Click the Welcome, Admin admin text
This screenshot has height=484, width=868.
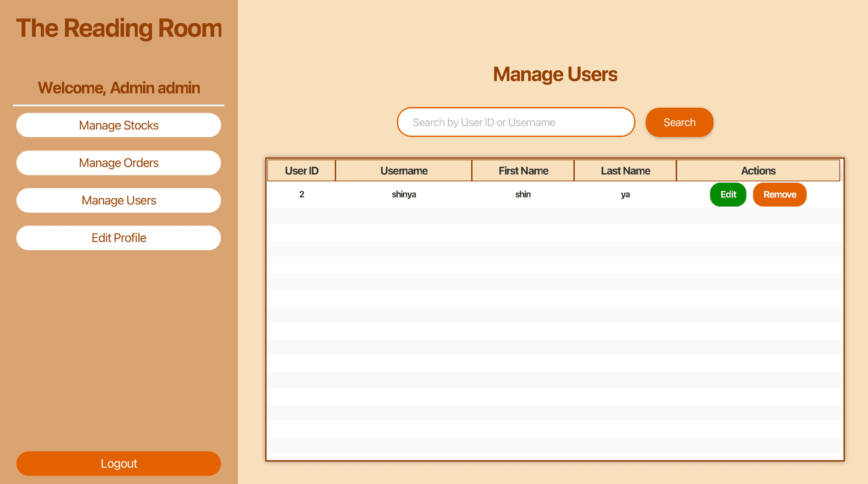pyautogui.click(x=119, y=88)
